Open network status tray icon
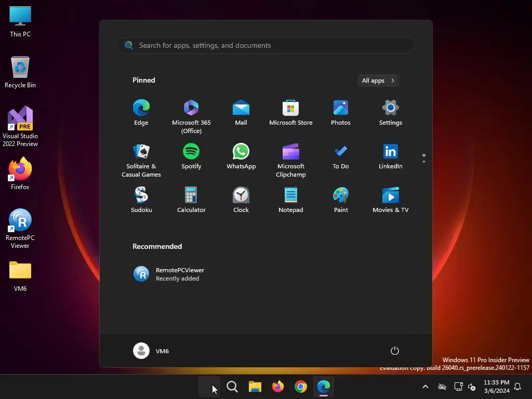Screen dimensions: 532x399 pyautogui.click(x=458, y=387)
